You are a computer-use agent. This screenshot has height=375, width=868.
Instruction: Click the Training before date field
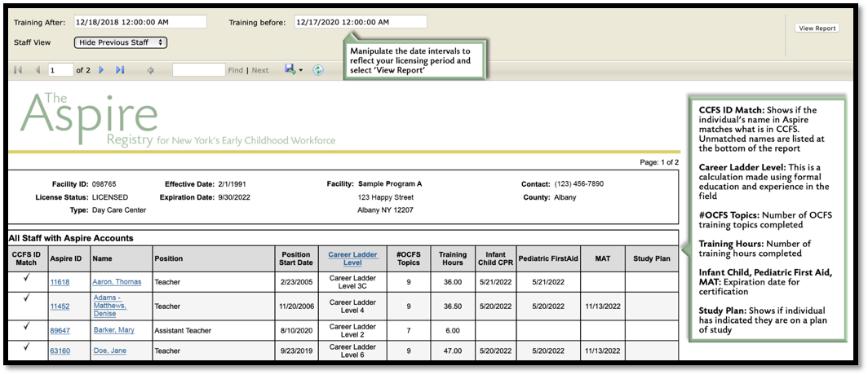click(x=360, y=22)
